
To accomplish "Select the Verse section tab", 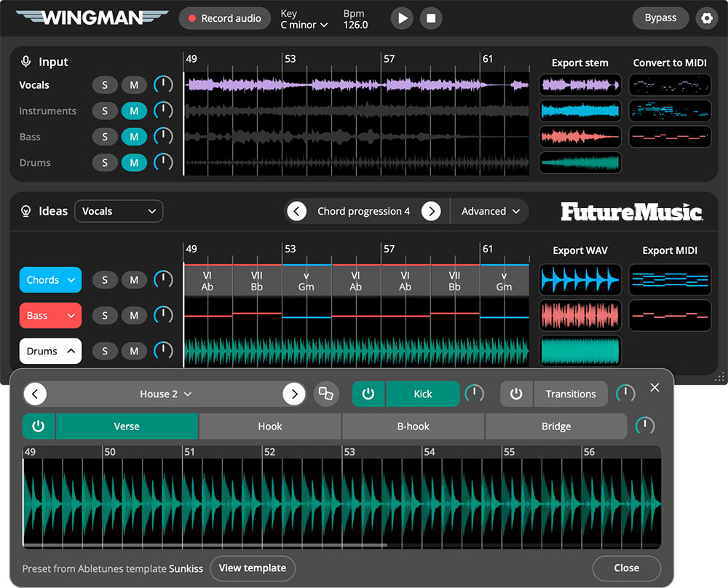I will [x=127, y=426].
